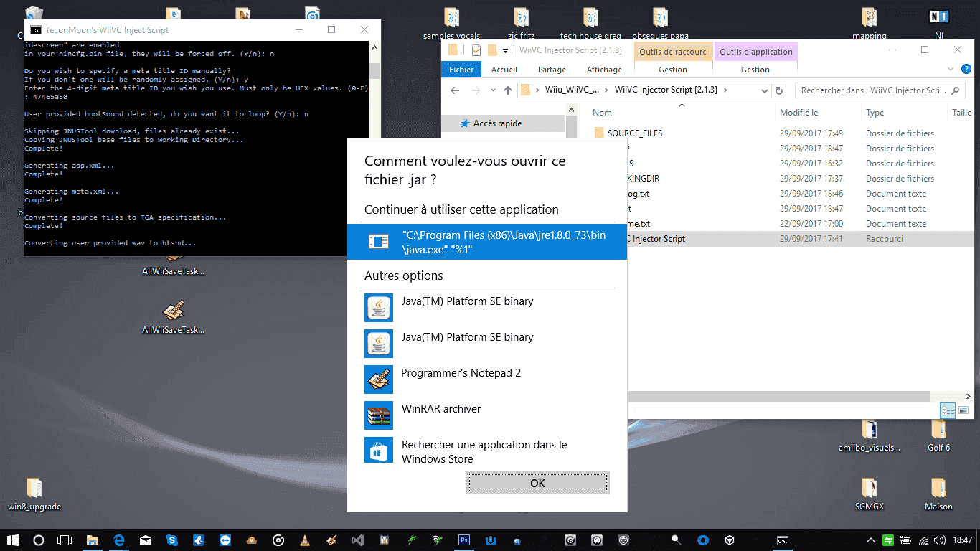This screenshot has width=980, height=551.
Task: Open the zic fritz desktop folder
Action: (522, 23)
